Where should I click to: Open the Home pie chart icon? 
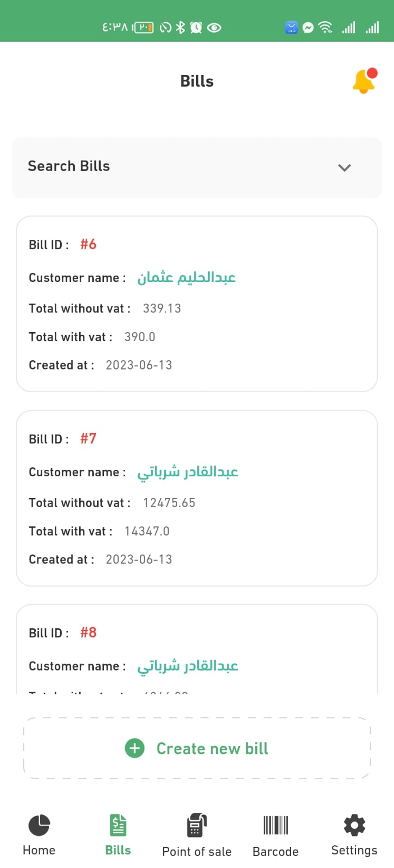click(x=39, y=826)
